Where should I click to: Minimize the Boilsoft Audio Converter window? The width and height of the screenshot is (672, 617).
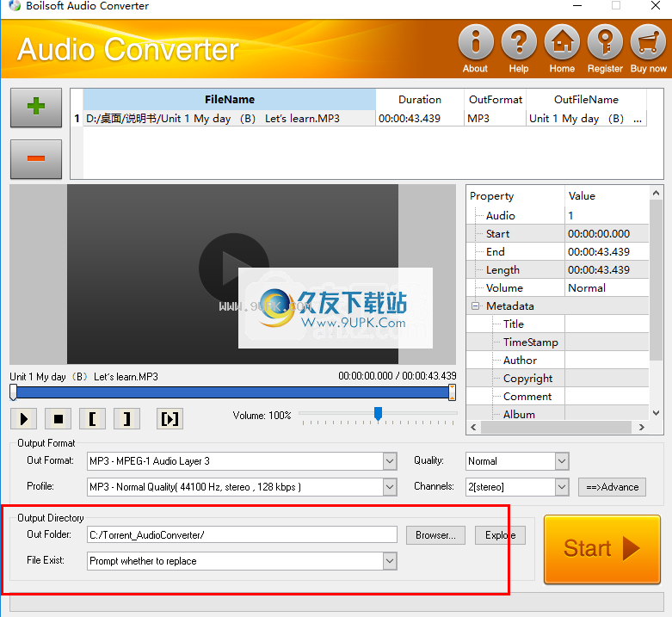[x=577, y=5]
